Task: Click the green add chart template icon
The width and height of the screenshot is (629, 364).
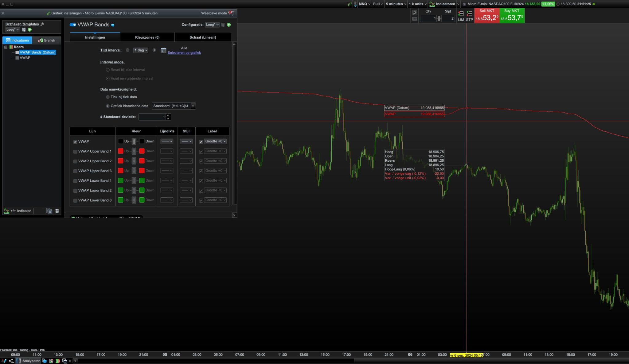Action: [x=30, y=30]
